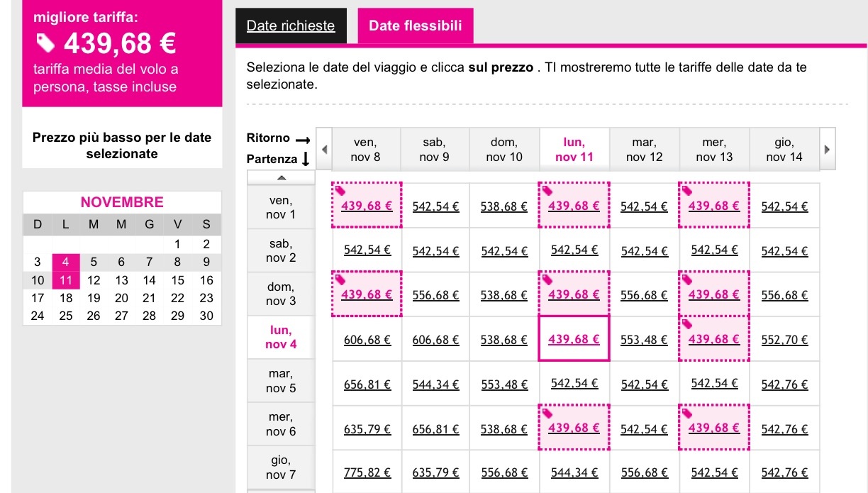Select the ven, nov 1 departure row header
The image size is (868, 493).
coord(281,207)
